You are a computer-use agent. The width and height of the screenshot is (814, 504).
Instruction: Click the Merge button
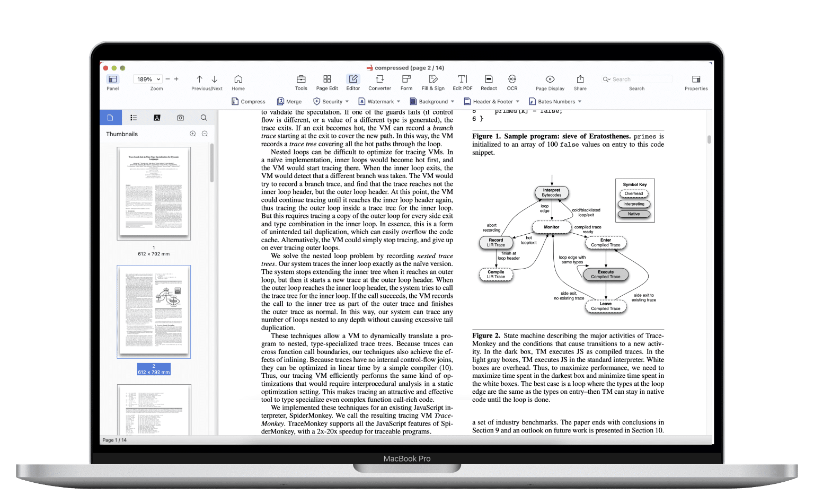tap(289, 101)
